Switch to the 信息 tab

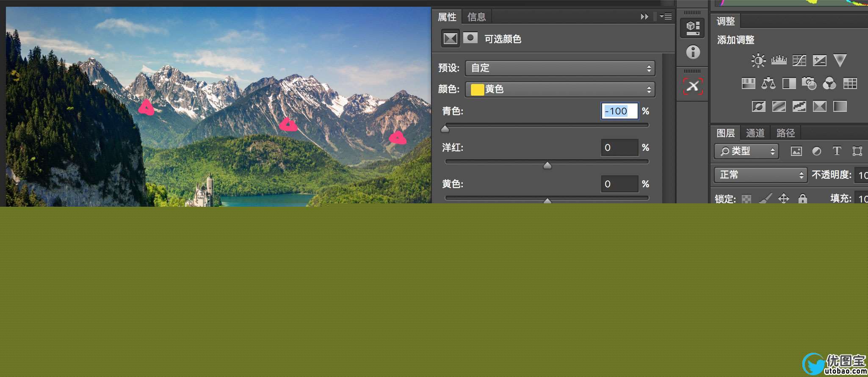(x=476, y=17)
